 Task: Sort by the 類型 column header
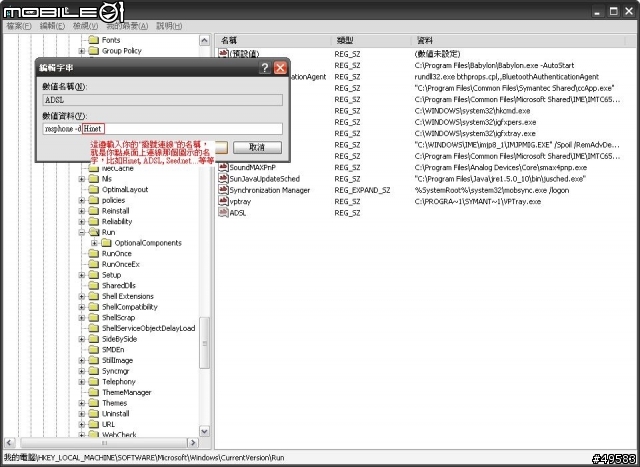pos(371,41)
